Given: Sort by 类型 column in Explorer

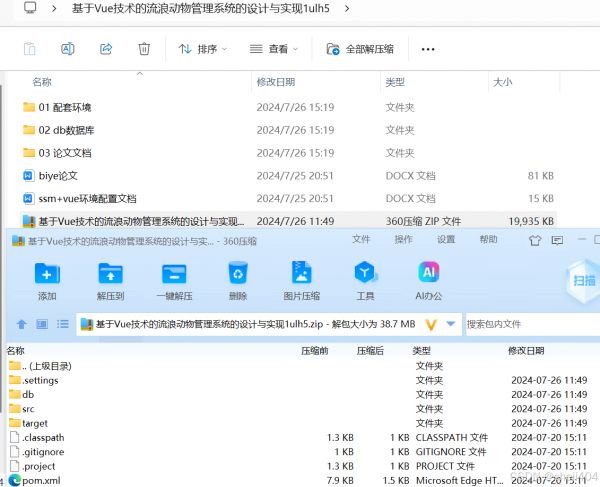Looking at the screenshot, I should pyautogui.click(x=395, y=82).
